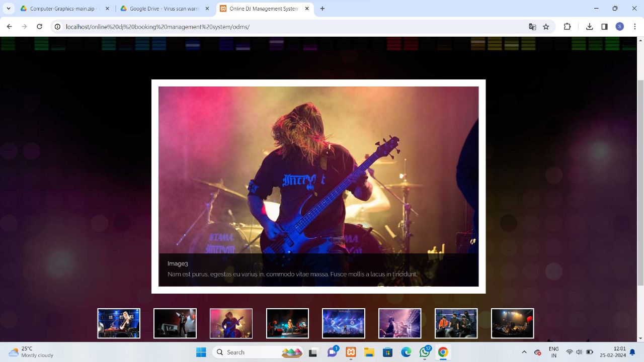Reload the current page
Screen dimensions: 644x362
39,27
